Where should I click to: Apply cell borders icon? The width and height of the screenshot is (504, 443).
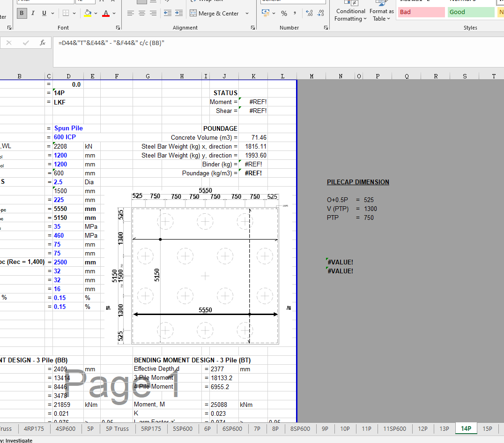pyautogui.click(x=66, y=13)
